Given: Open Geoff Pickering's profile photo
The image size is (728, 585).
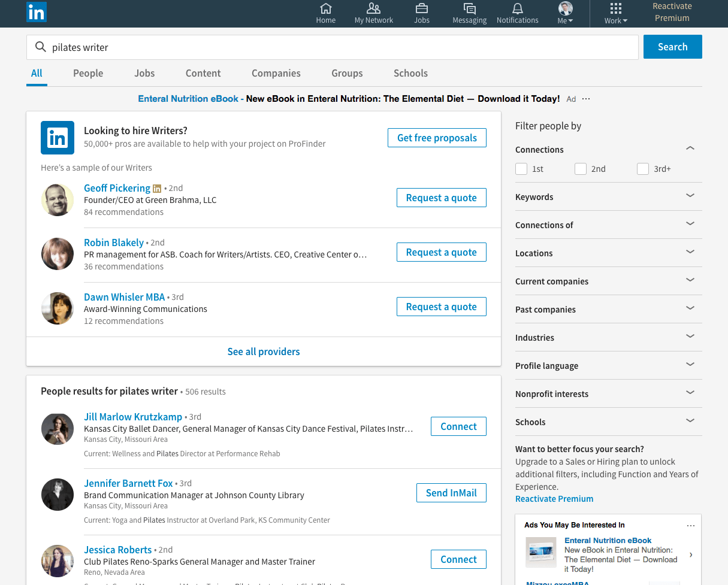Looking at the screenshot, I should (x=58, y=200).
